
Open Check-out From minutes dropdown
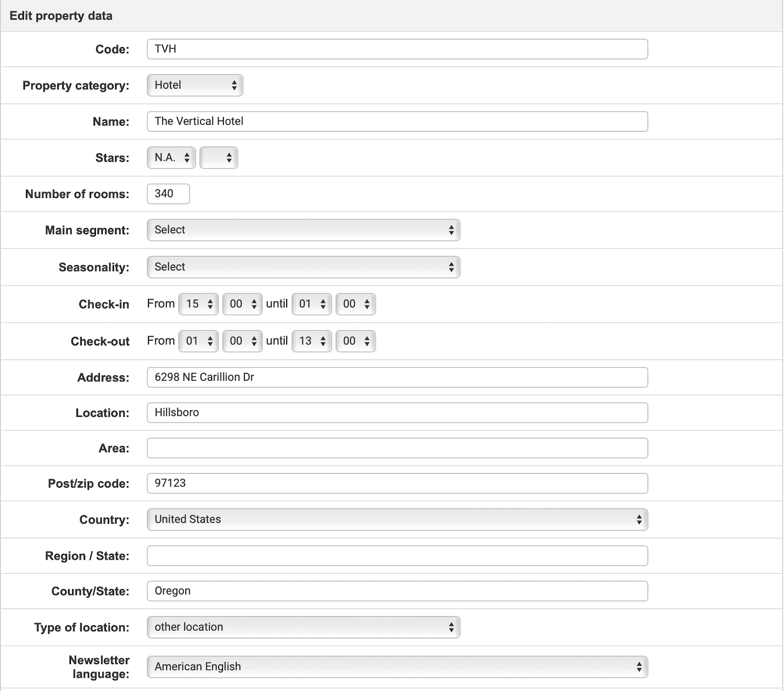click(x=243, y=341)
